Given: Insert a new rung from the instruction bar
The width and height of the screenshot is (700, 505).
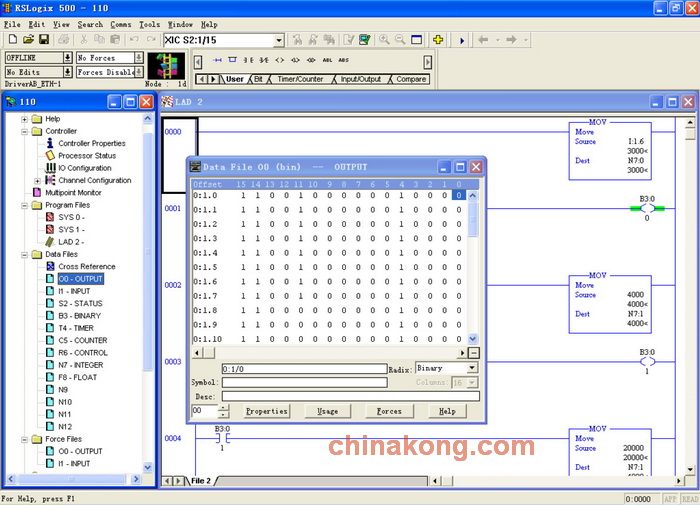Looking at the screenshot, I should [217, 60].
